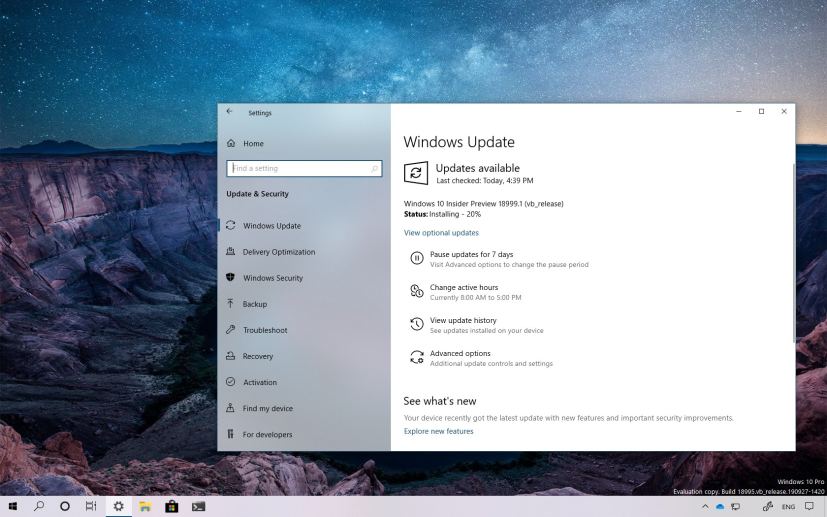Select the Activation checkmark icon
The width and height of the screenshot is (827, 517).
point(230,381)
